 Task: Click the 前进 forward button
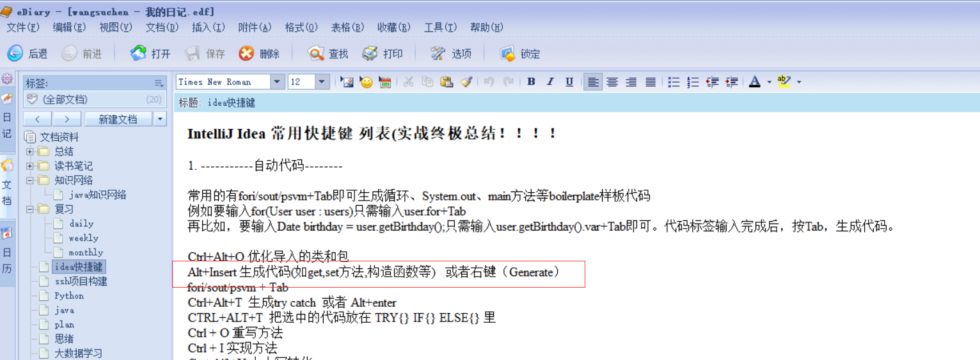pos(82,54)
